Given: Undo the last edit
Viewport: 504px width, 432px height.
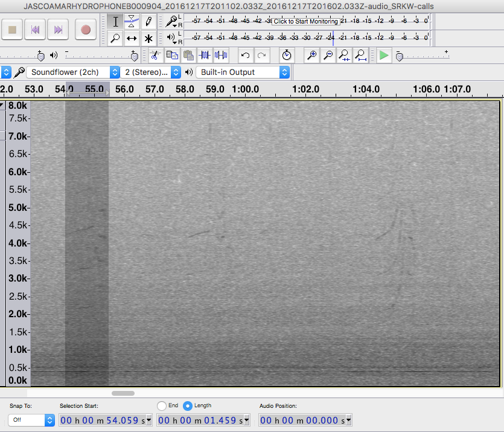Looking at the screenshot, I should pos(245,56).
